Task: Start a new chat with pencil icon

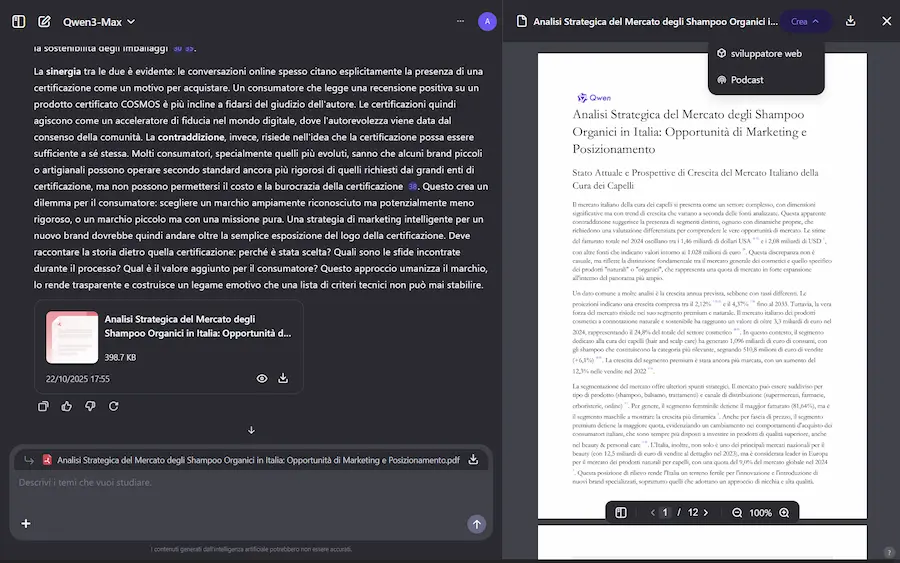Action: tap(44, 21)
